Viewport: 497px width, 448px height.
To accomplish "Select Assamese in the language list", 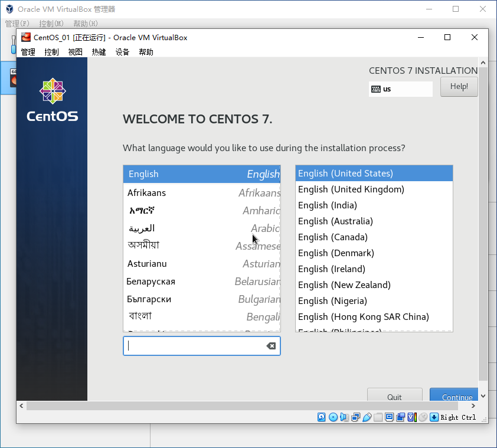I will pyautogui.click(x=202, y=246).
